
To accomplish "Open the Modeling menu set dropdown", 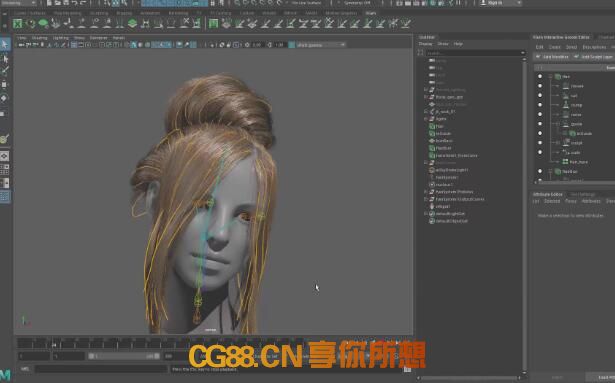I will (19, 3).
